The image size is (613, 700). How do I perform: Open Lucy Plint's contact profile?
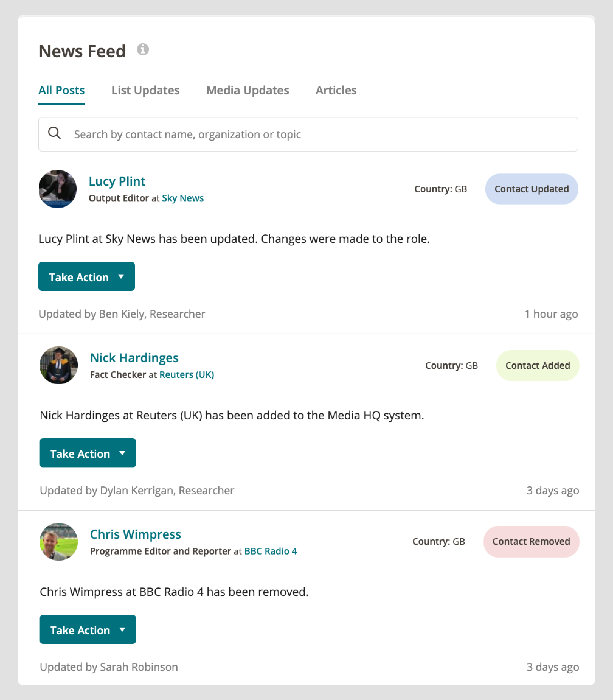pos(117,181)
